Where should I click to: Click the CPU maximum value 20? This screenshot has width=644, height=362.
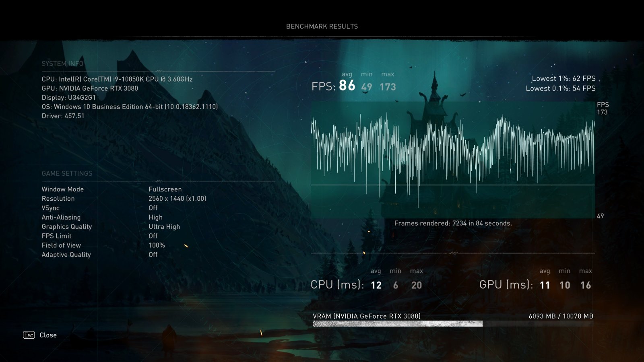pos(417,285)
